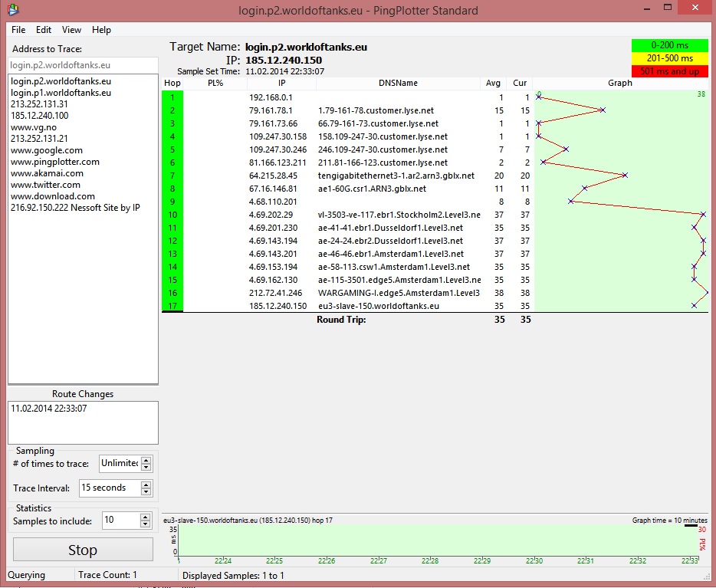The image size is (716, 588).
Task: Select 216.92.150.222 Nessoft Site by IP entry
Action: [75, 207]
